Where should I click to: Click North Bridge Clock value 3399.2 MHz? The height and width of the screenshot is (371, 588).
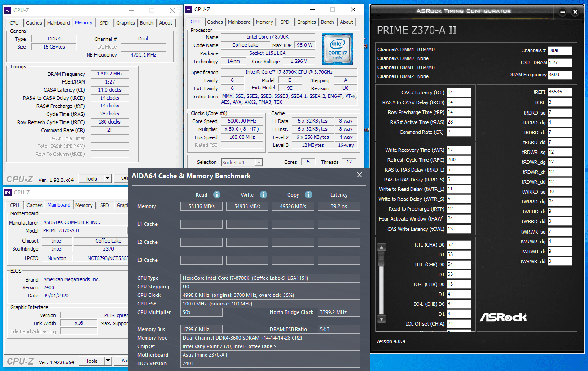[x=339, y=312]
